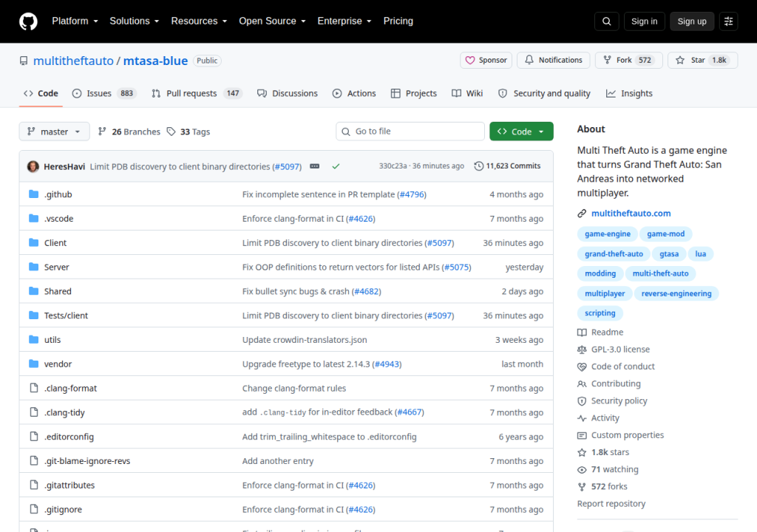Open the .github folder icon
Viewport: 757px width, 532px height.
pyautogui.click(x=34, y=194)
